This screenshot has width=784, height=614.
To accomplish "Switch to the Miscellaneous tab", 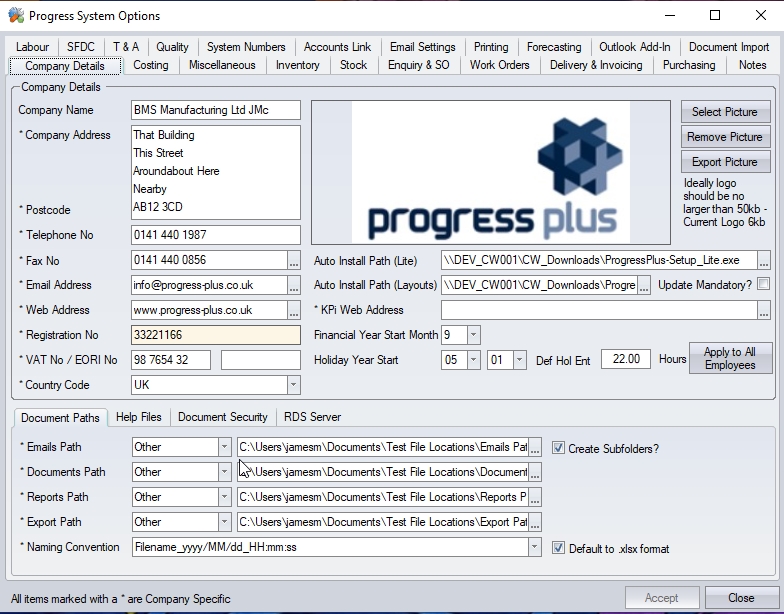I will [x=222, y=65].
